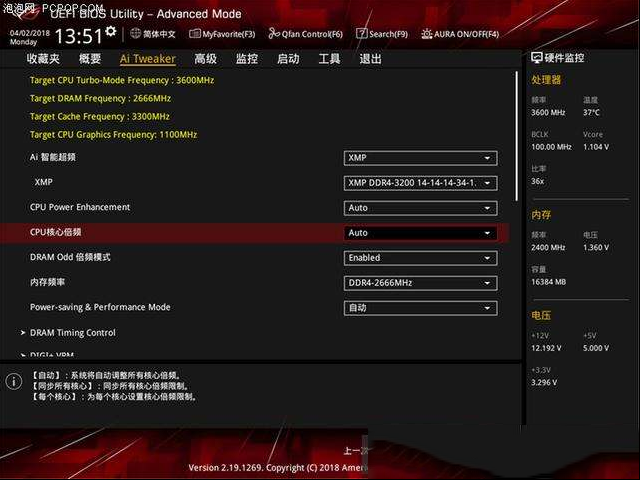Click the vertical scrollbar of settings list
The width and height of the screenshot is (640, 480).
[x=516, y=136]
